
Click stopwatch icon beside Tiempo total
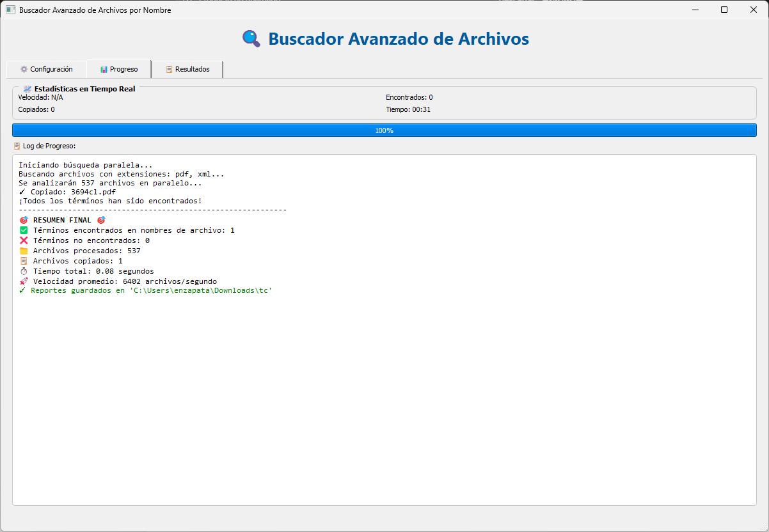[24, 271]
